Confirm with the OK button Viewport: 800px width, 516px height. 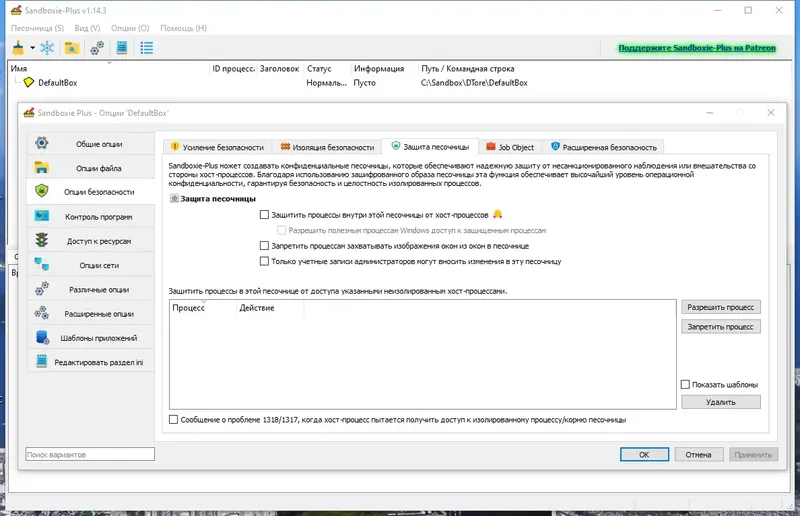pyautogui.click(x=644, y=454)
